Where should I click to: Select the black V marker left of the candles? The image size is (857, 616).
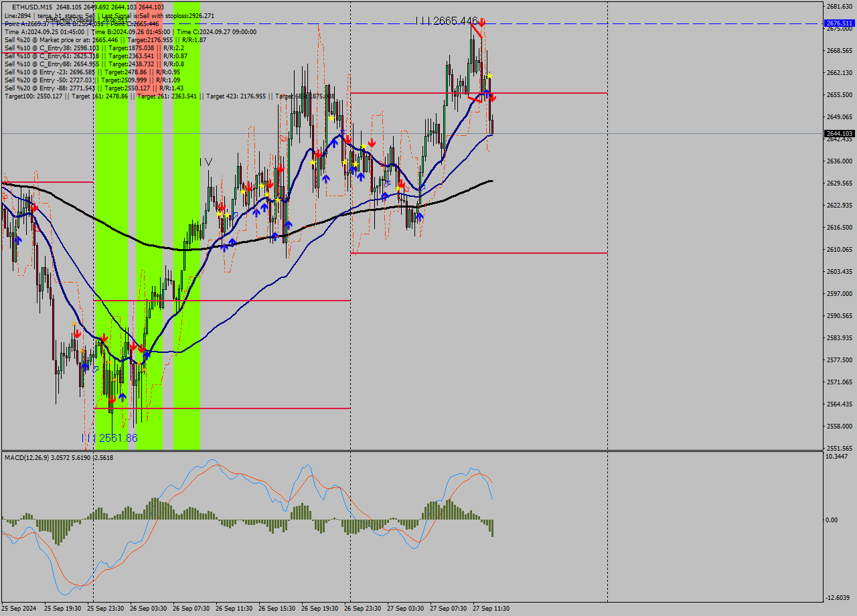click(208, 161)
